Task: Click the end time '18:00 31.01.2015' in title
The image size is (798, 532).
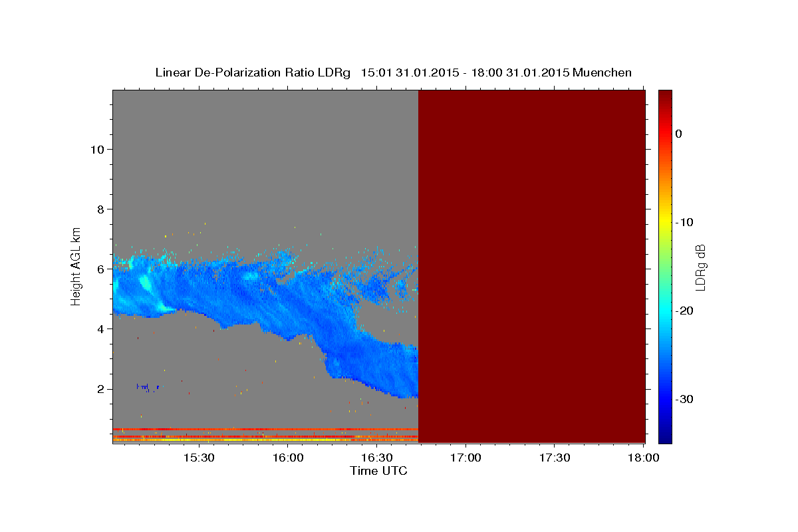Action: point(520,72)
